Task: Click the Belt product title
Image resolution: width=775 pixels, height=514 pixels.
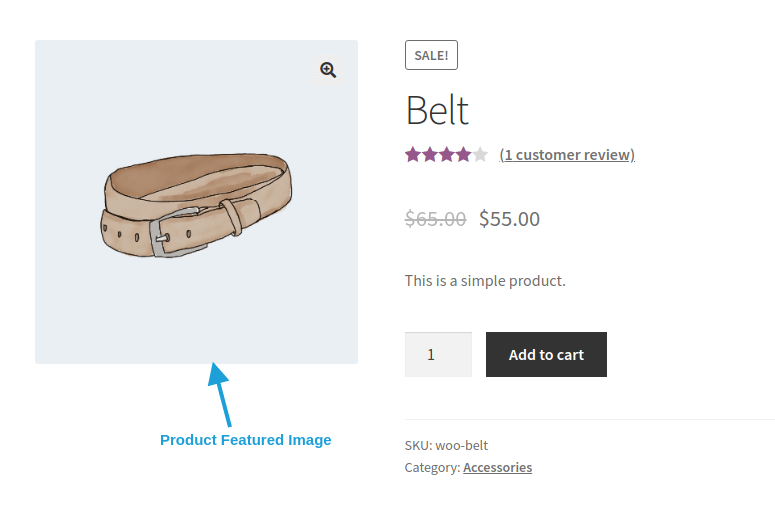Action: tap(437, 110)
